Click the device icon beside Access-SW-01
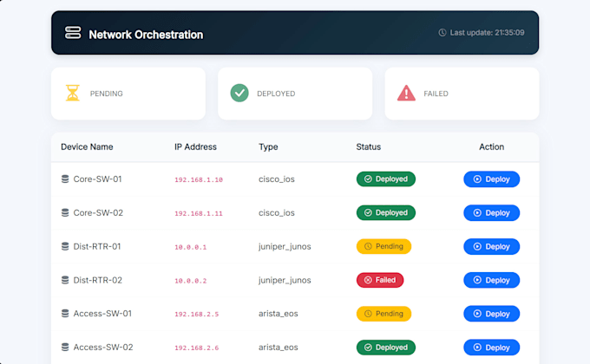This screenshot has height=364, width=590. pyautogui.click(x=65, y=314)
